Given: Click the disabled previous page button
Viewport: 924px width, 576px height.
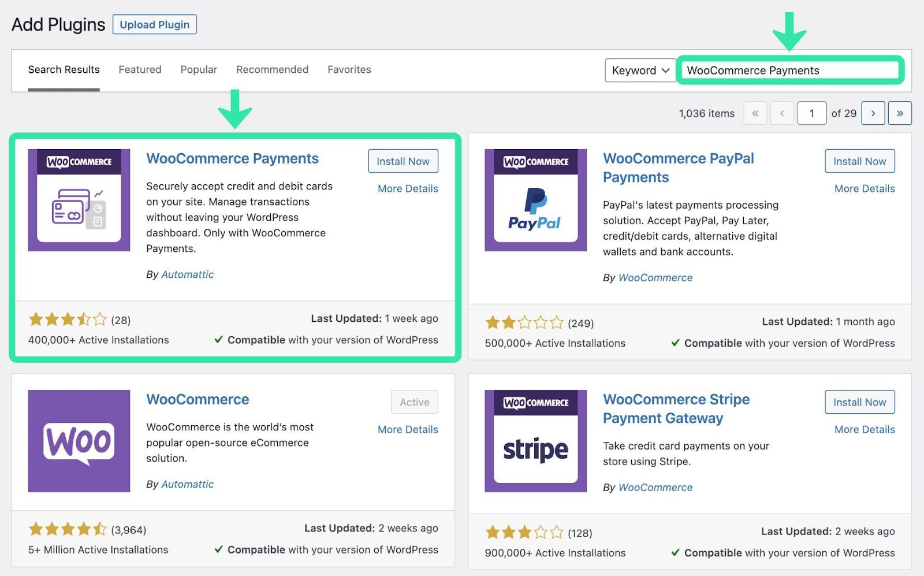Looking at the screenshot, I should click(x=782, y=113).
